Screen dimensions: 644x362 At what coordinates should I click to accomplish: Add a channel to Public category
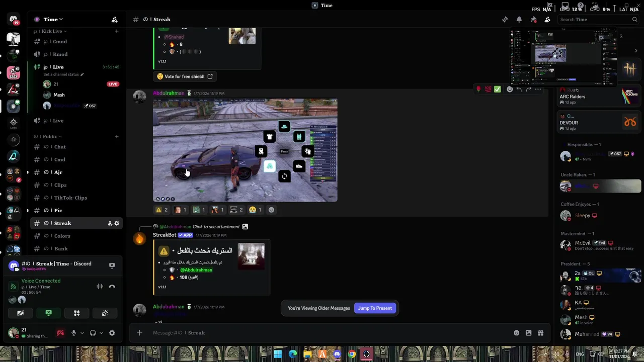pyautogui.click(x=117, y=136)
